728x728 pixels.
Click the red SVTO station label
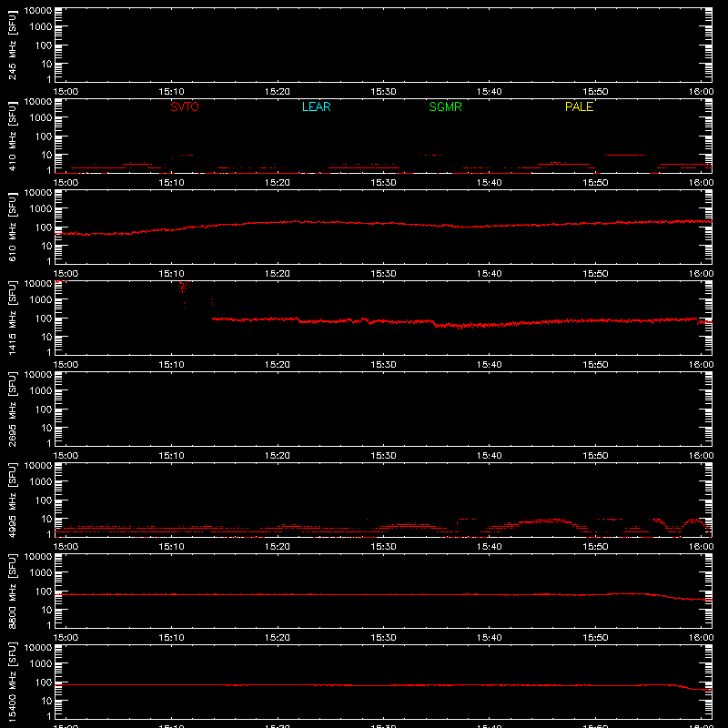185,106
